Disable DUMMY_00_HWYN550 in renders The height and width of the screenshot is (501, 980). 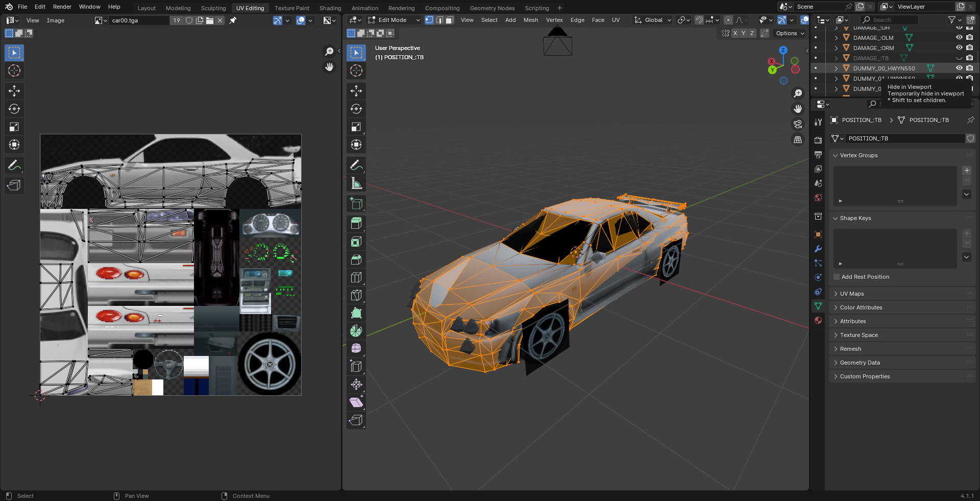[x=969, y=68]
